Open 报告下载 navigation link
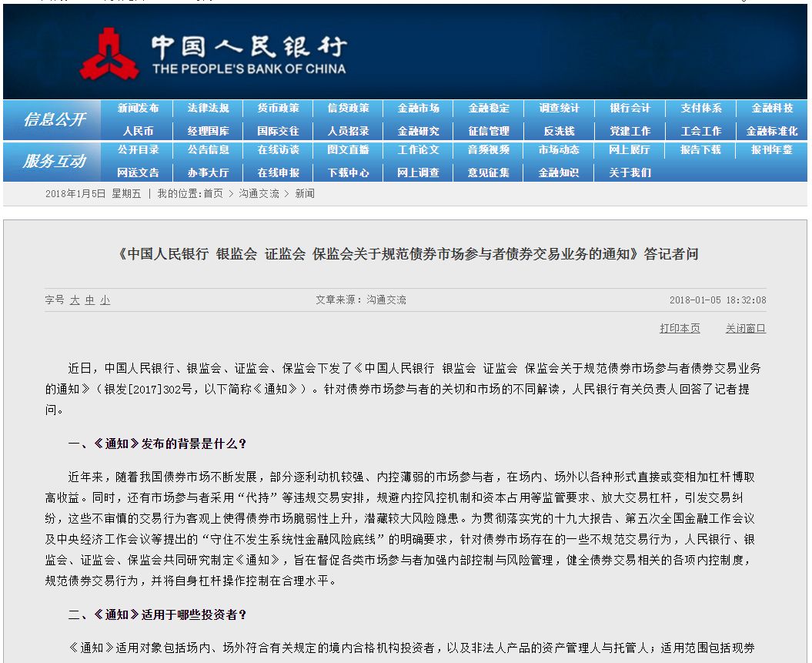The image size is (812, 663). 700,149
